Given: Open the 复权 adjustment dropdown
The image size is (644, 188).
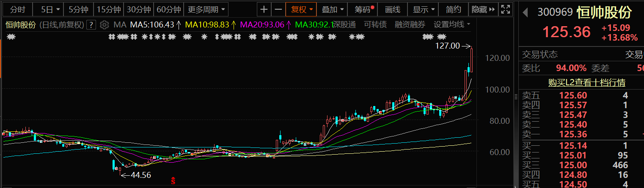Looking at the screenshot, I should coord(301,9).
